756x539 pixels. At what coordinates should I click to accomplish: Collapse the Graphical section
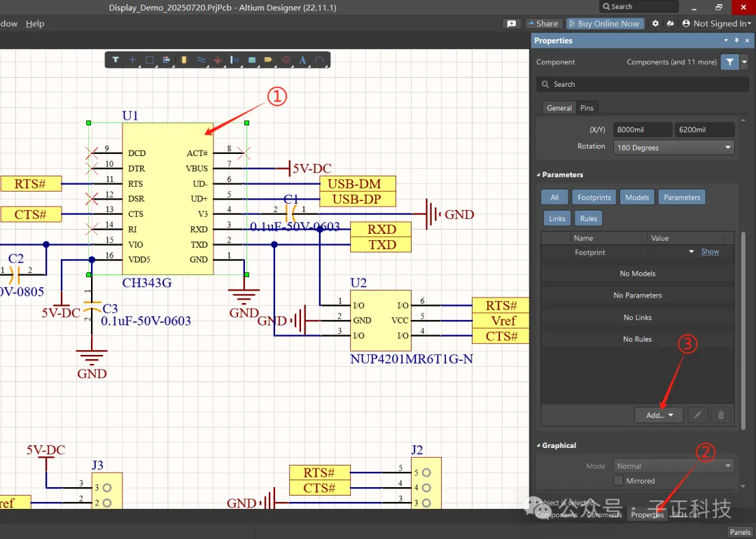coord(538,445)
